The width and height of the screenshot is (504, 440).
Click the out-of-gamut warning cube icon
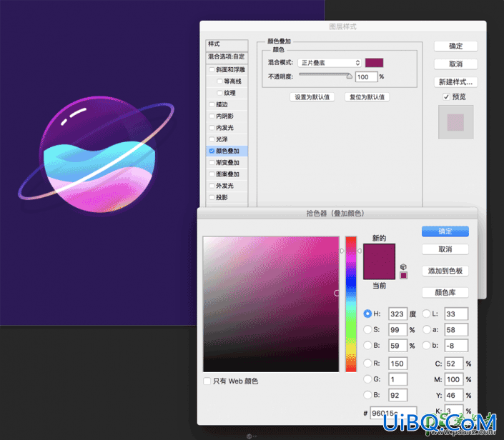tap(403, 267)
